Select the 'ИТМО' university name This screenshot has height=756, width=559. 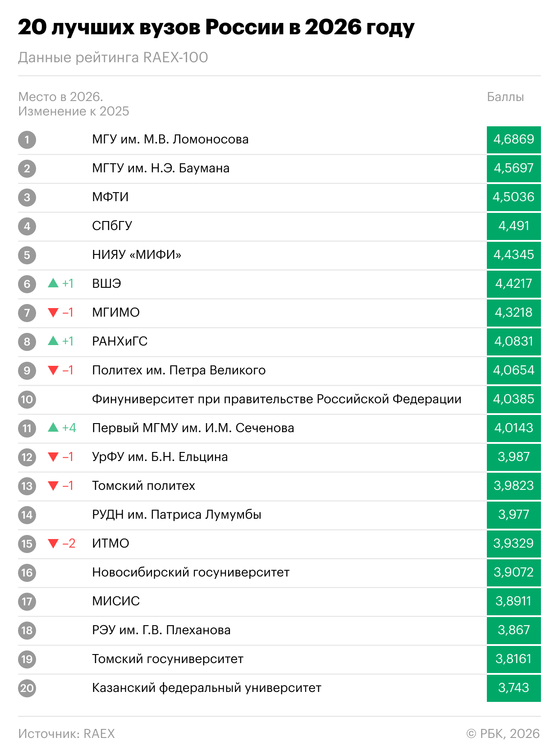tap(110, 544)
